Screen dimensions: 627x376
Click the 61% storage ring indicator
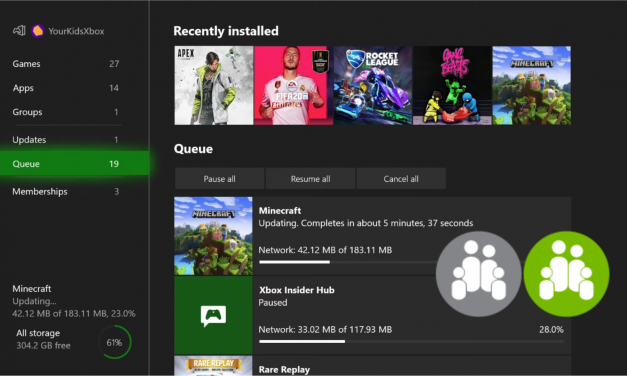115,342
